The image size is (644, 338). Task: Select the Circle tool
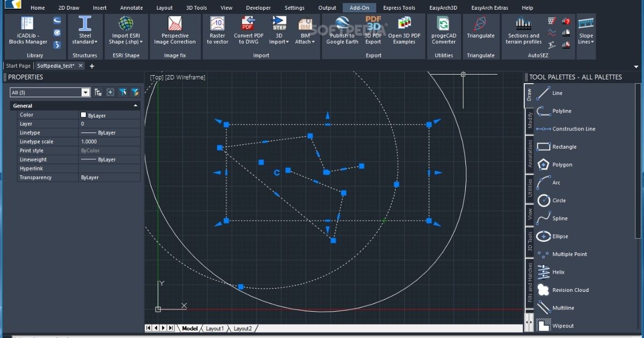[551, 200]
